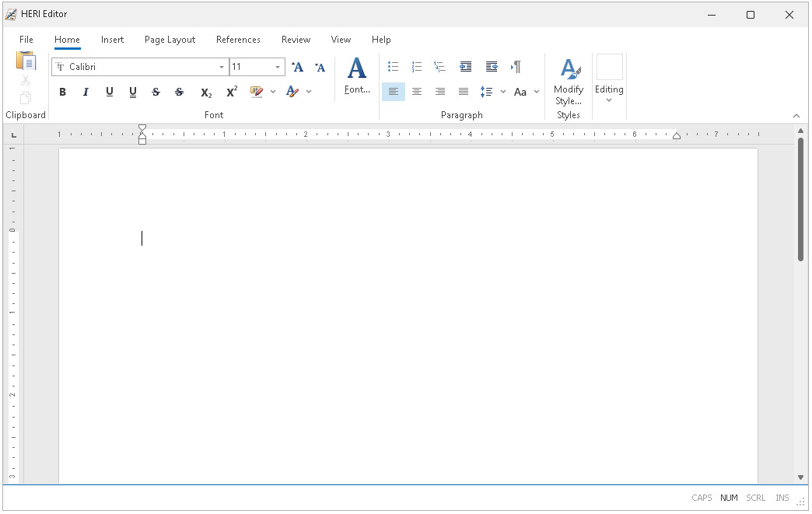This screenshot has height=514, width=812.
Task: Click the first line indent marker on ruler
Action: tap(142, 128)
